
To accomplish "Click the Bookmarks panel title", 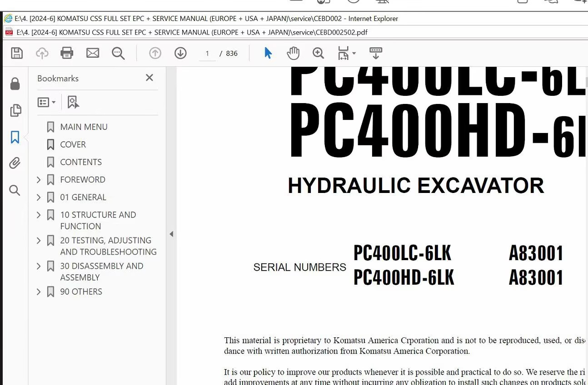I will tap(58, 79).
